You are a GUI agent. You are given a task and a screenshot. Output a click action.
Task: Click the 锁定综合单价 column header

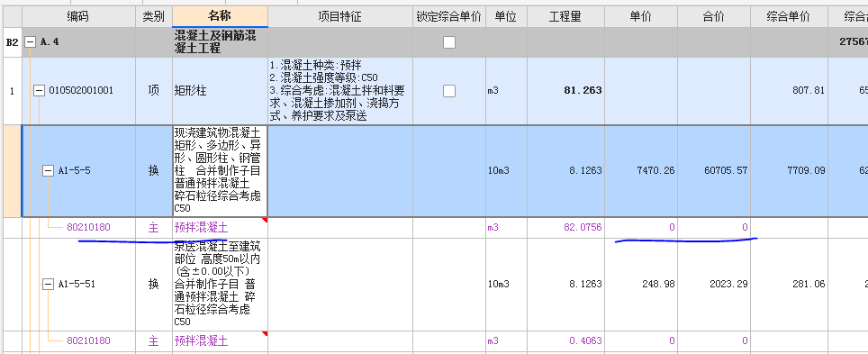point(449,16)
